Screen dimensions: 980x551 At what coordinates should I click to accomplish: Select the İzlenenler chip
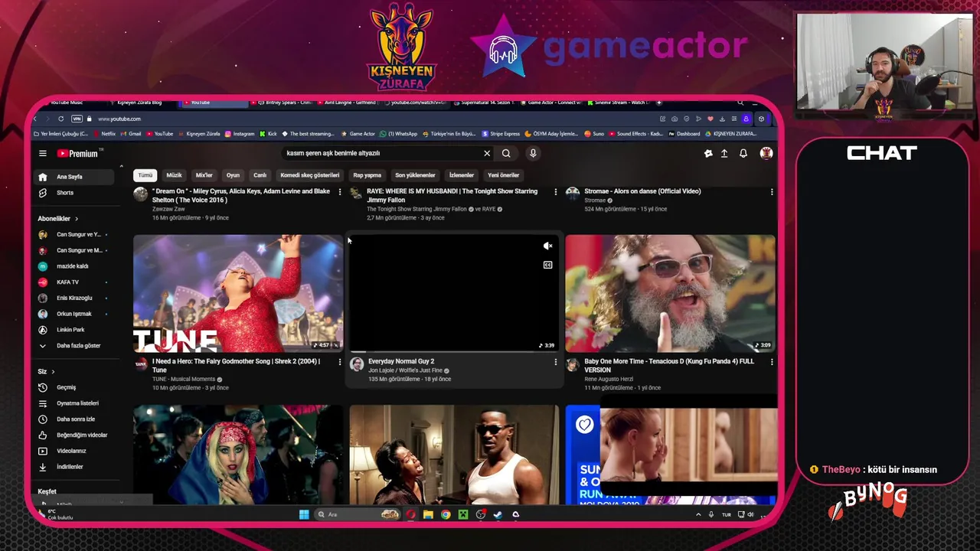click(461, 175)
